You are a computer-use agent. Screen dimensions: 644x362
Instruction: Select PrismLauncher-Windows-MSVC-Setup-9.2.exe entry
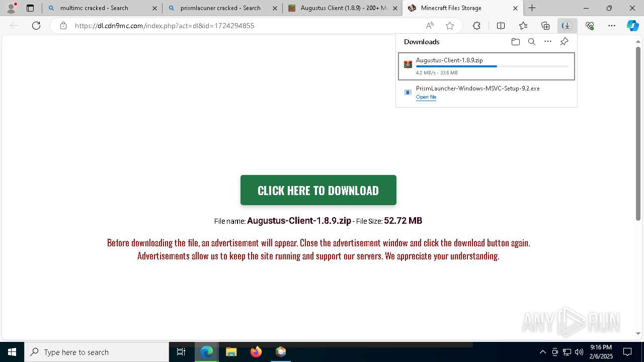pos(487,93)
